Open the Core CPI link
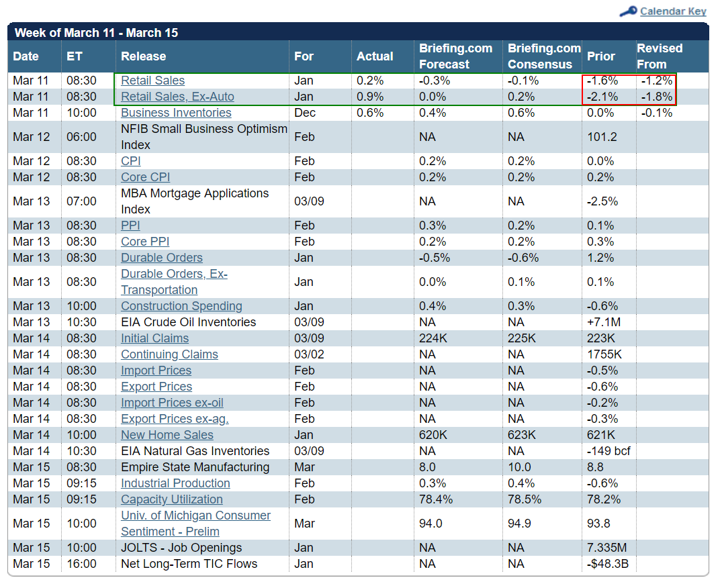The width and height of the screenshot is (720, 588). click(x=146, y=177)
